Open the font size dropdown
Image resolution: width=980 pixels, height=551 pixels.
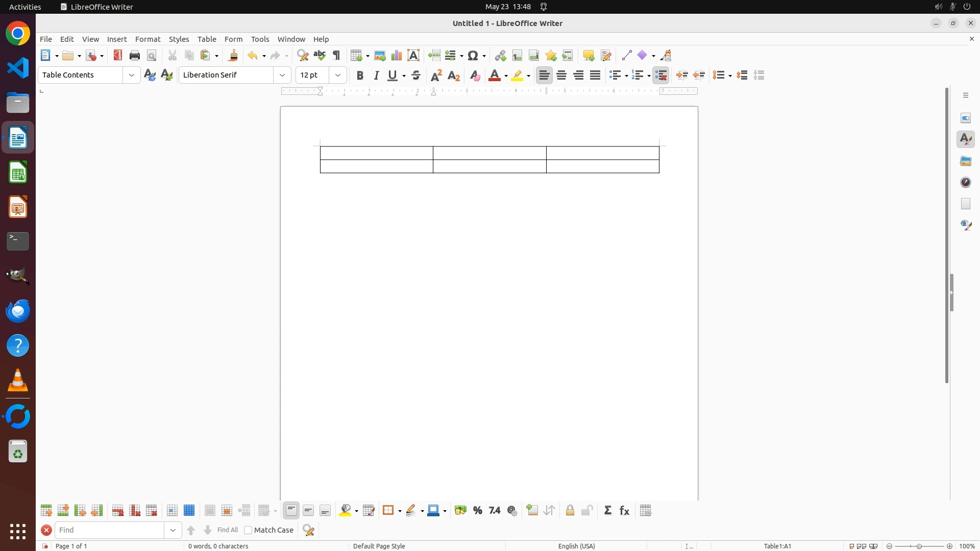click(x=338, y=76)
